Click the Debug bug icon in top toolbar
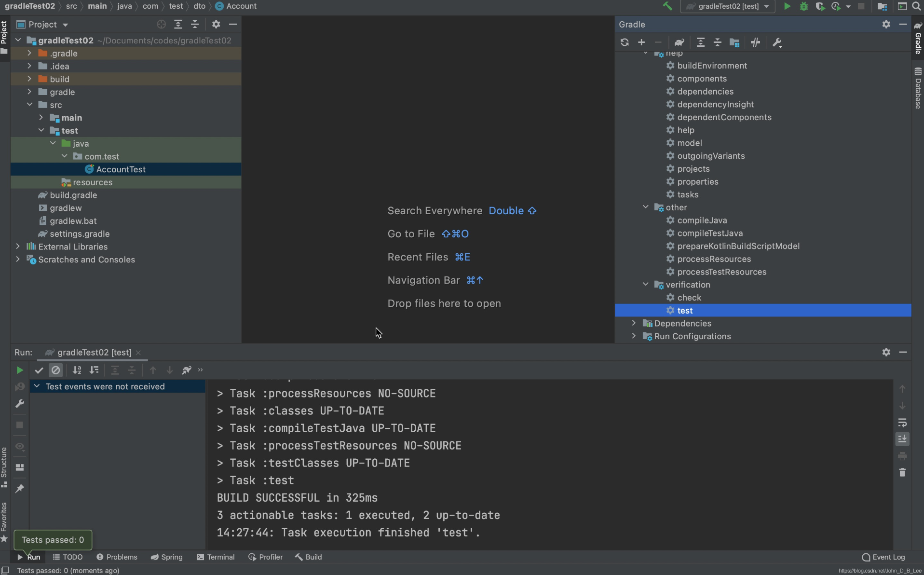 coord(803,6)
